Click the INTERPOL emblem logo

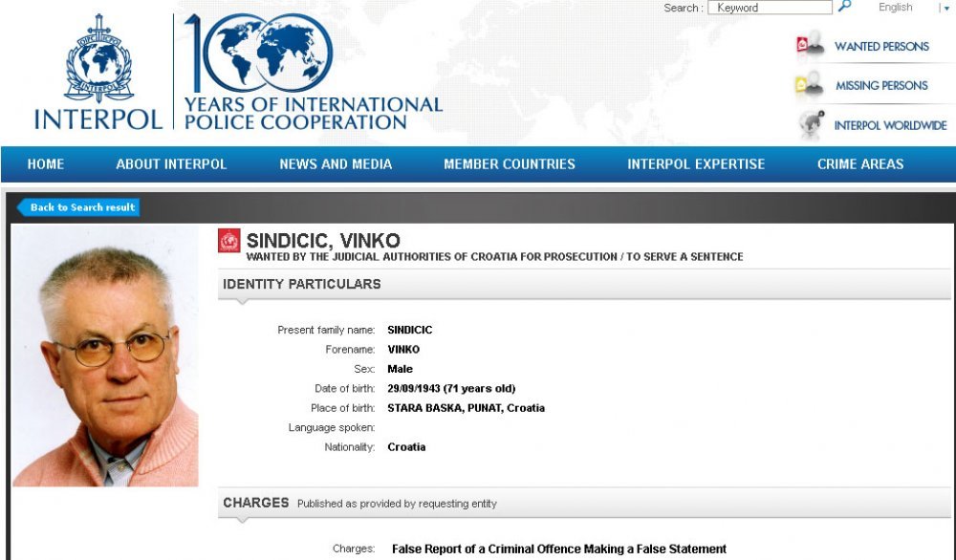pos(98,58)
